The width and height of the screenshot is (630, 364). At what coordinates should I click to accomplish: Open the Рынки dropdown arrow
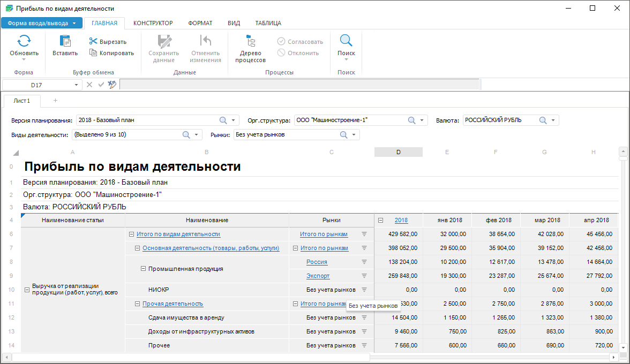click(x=354, y=135)
